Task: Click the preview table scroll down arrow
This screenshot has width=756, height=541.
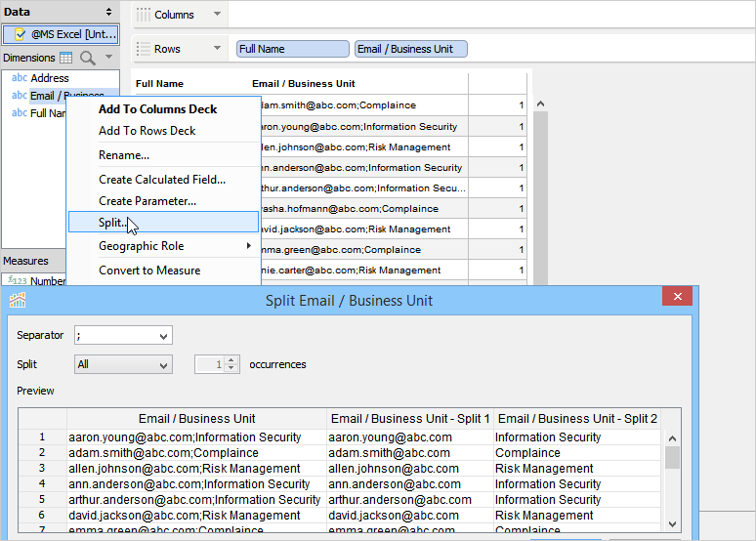Action: (672, 523)
